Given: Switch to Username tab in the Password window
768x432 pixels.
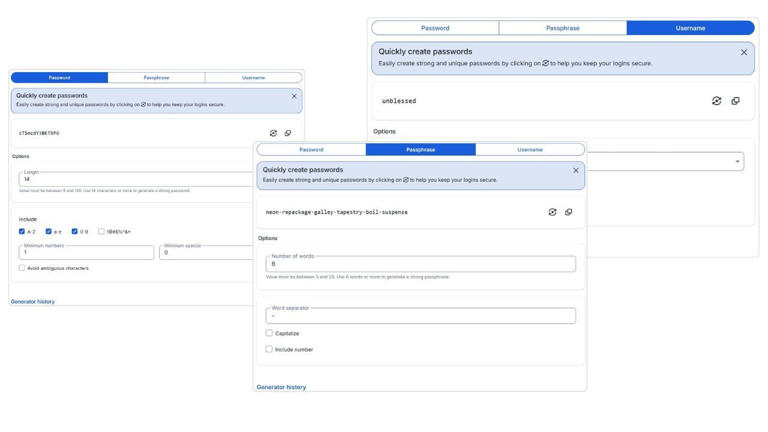Looking at the screenshot, I should point(253,77).
